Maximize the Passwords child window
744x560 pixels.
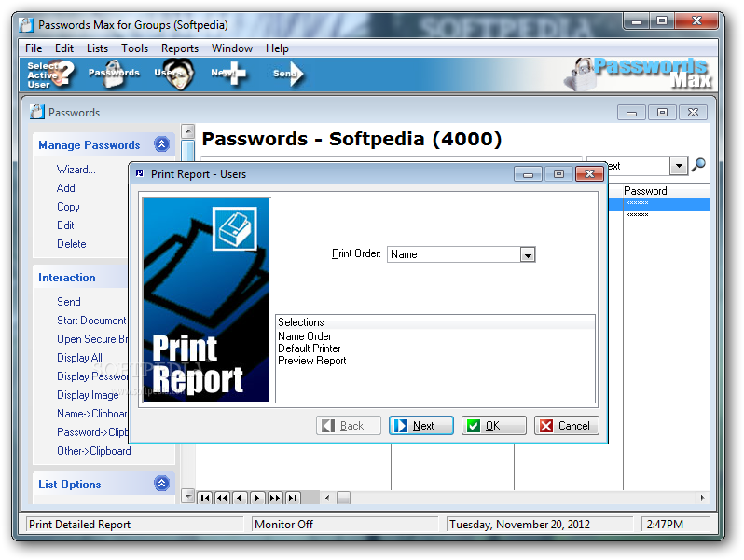click(x=662, y=113)
